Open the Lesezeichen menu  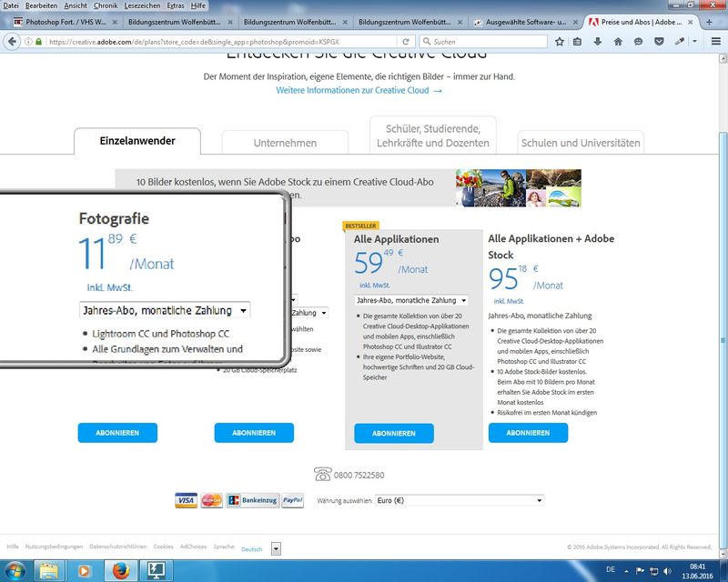click(x=142, y=5)
